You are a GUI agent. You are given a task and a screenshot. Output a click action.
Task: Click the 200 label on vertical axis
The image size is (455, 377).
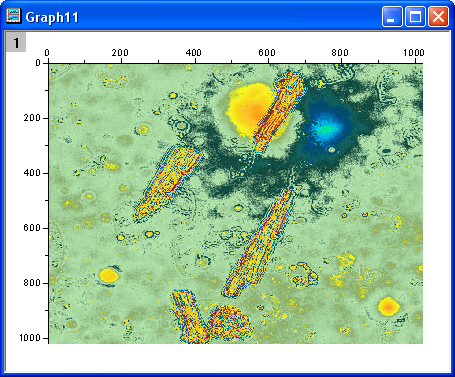tap(32, 118)
